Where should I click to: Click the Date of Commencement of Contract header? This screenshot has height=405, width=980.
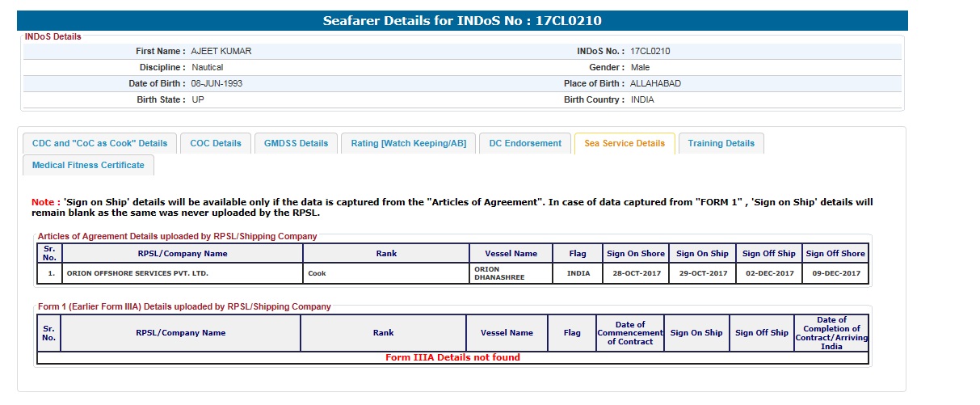pyautogui.click(x=630, y=333)
